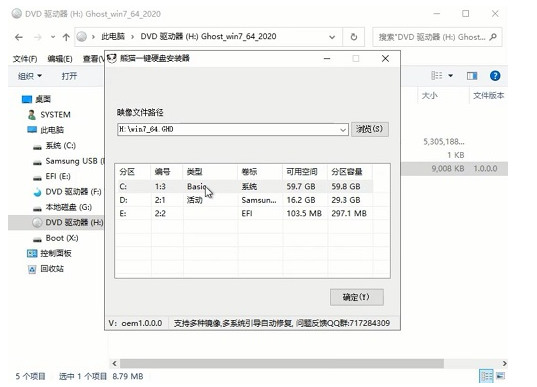
Task: Select partition C: row
Action: pyautogui.click(x=245, y=187)
